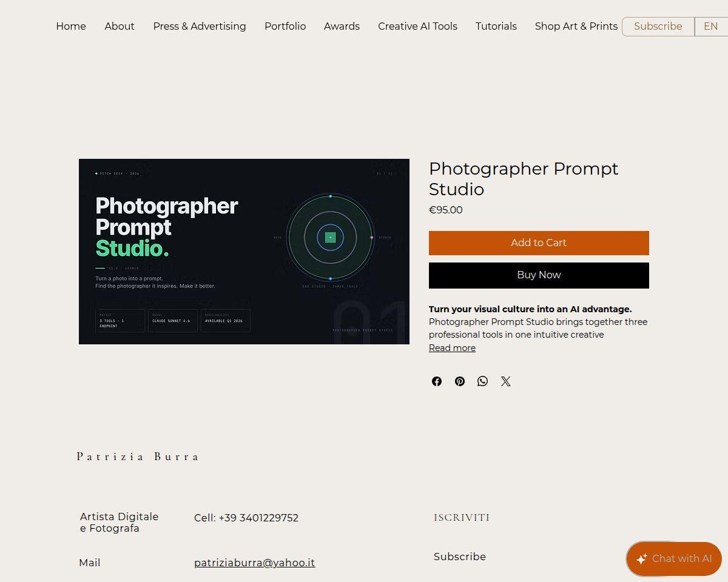Go to the About page
The width and height of the screenshot is (728, 582).
120,27
